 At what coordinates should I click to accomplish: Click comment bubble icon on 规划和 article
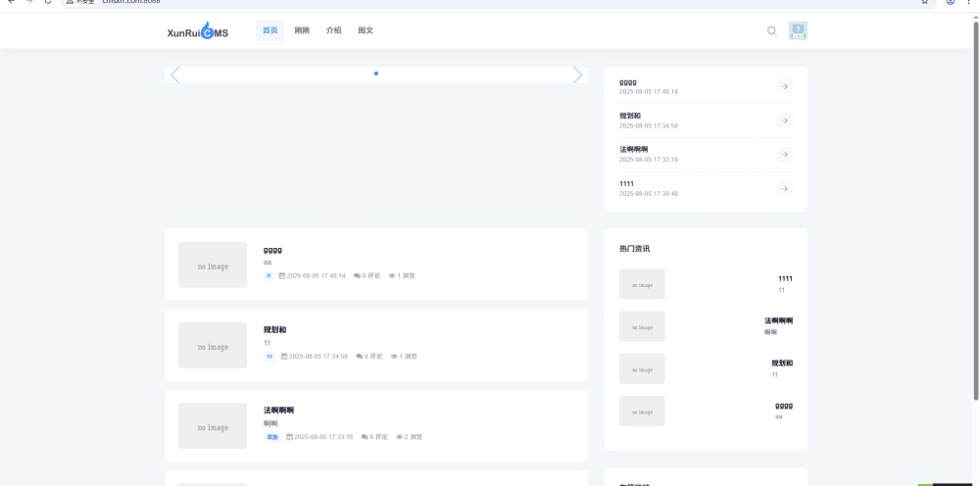click(x=360, y=356)
